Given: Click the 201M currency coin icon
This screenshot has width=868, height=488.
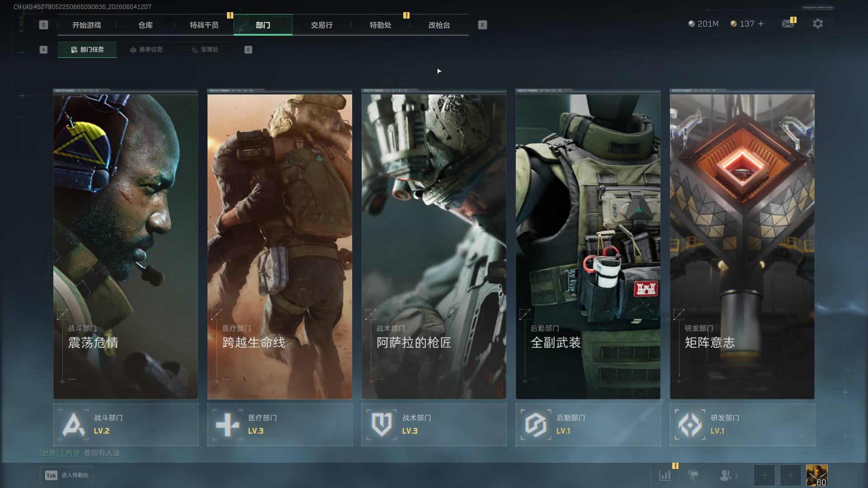Looking at the screenshot, I should (x=691, y=24).
